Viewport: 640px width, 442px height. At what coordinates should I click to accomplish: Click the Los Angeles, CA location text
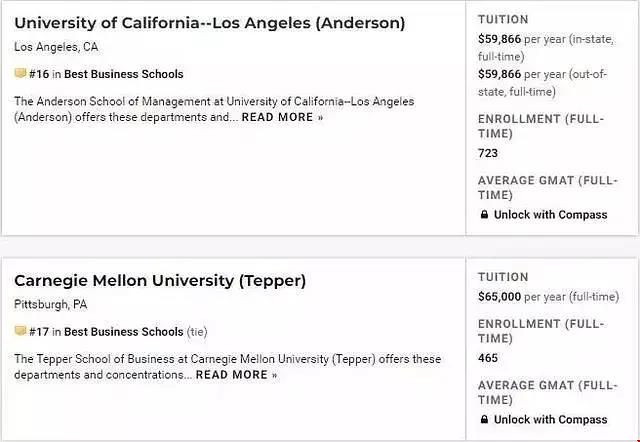(x=56, y=47)
